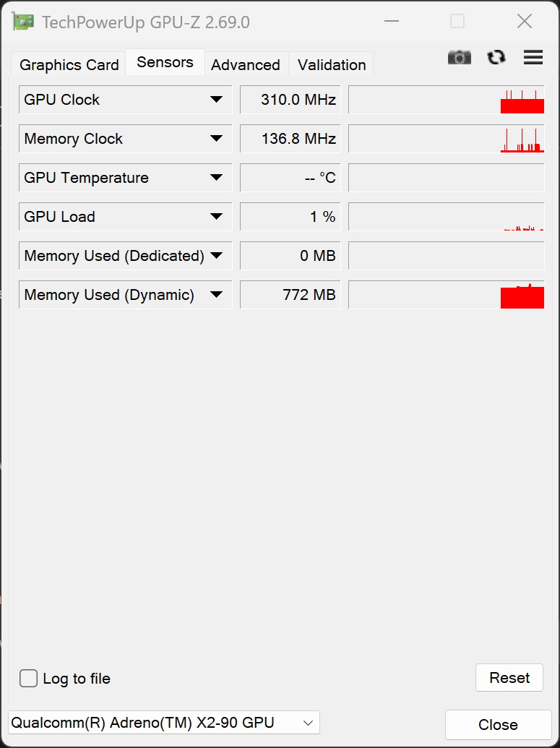The width and height of the screenshot is (560, 748).
Task: Click the GPU-Z app icon in title bar
Action: [22, 22]
